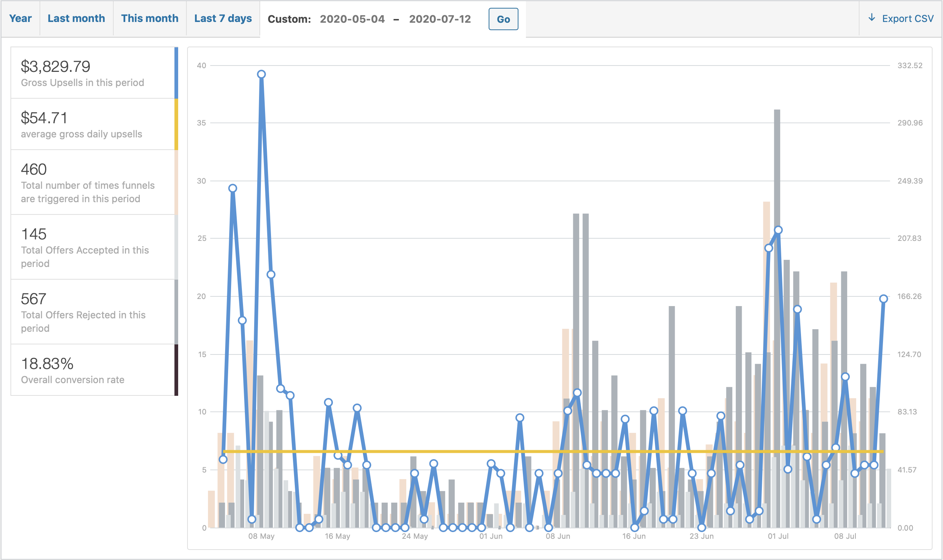Switch to the Last month tab
943x560 pixels.
click(x=76, y=19)
